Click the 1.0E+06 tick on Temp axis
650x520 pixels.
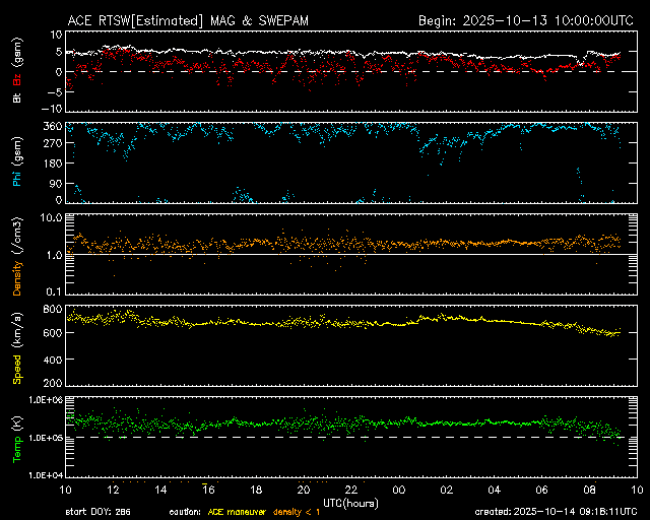(x=46, y=400)
